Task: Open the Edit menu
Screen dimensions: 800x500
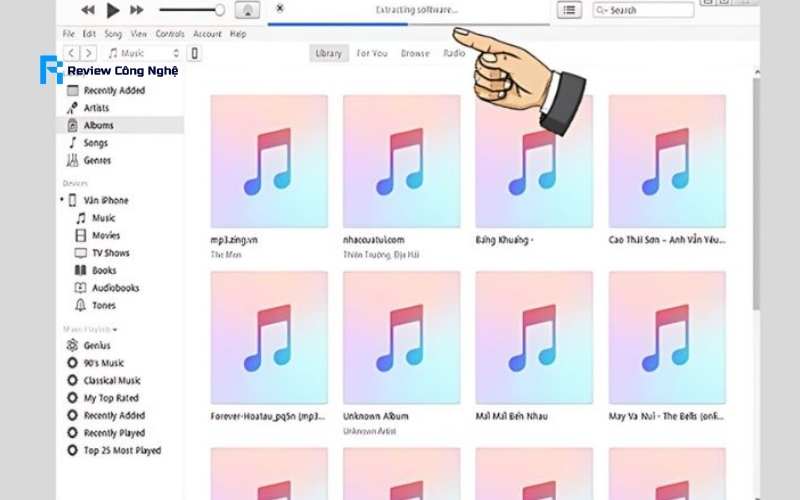Action: click(x=89, y=34)
